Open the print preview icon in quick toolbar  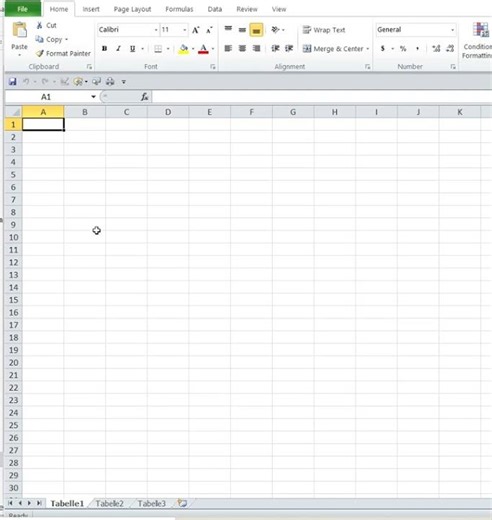pos(96,82)
